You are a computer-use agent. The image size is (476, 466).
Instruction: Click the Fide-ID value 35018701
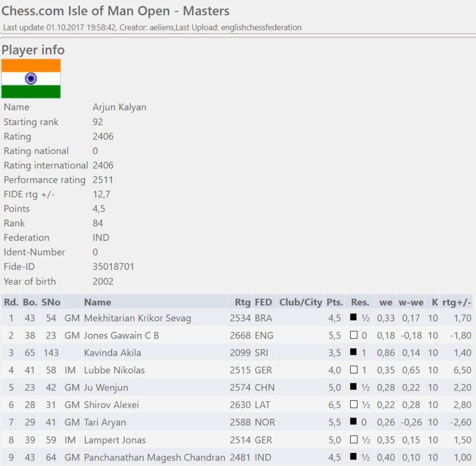(x=113, y=267)
